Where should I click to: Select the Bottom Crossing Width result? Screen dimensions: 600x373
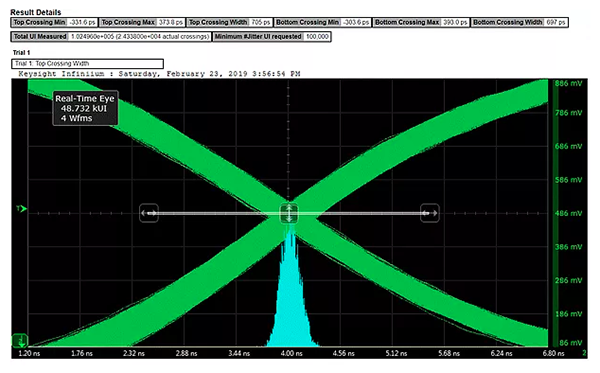point(519,23)
